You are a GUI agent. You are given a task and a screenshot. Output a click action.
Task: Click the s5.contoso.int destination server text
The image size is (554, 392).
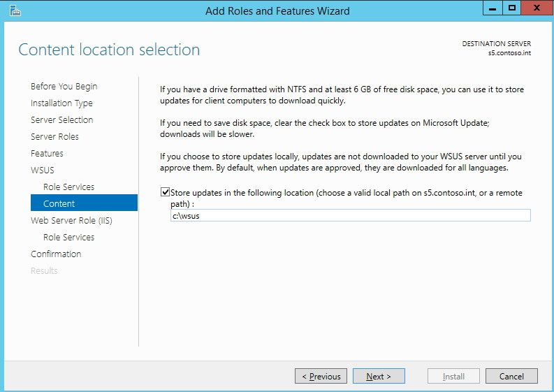(509, 53)
